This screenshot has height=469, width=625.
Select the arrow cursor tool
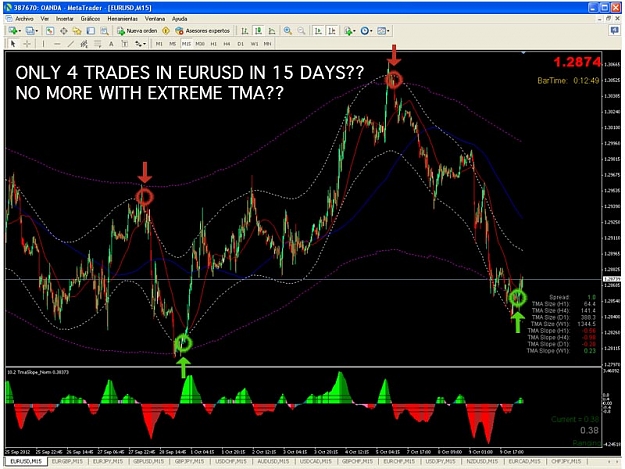pyautogui.click(x=13, y=44)
